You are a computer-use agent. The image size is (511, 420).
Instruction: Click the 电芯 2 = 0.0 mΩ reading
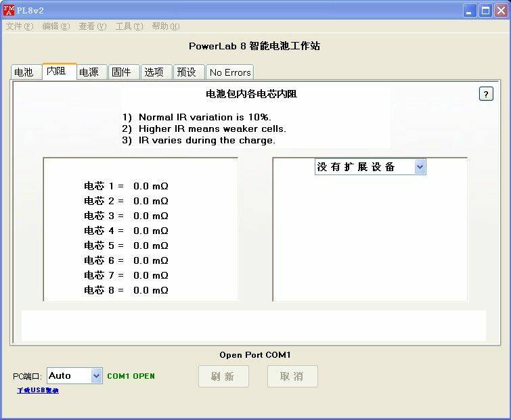click(126, 201)
